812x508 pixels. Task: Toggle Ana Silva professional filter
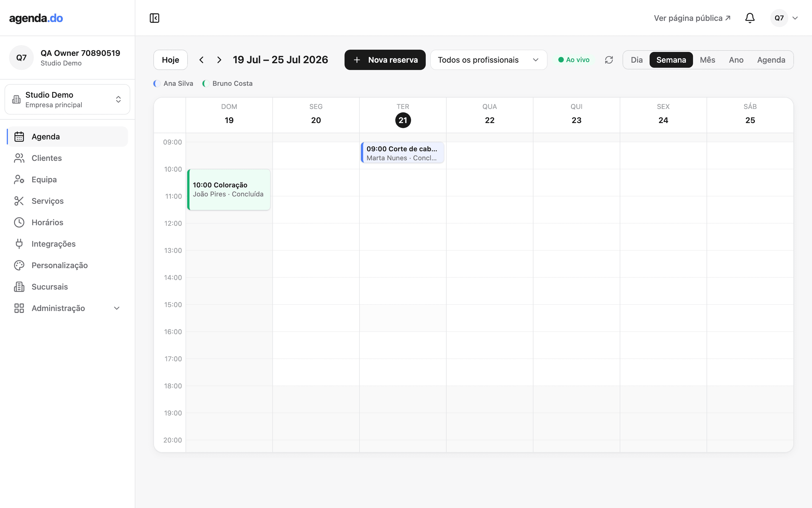click(173, 83)
